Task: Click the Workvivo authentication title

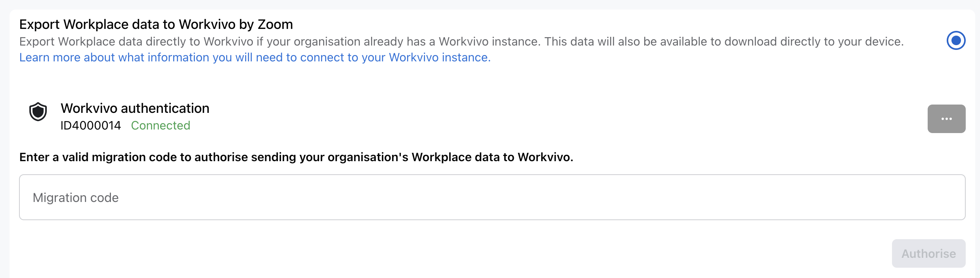Action: point(135,108)
